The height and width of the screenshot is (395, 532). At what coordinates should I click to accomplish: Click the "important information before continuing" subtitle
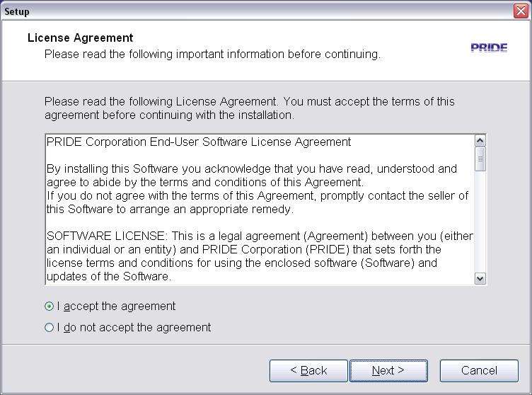coord(212,54)
